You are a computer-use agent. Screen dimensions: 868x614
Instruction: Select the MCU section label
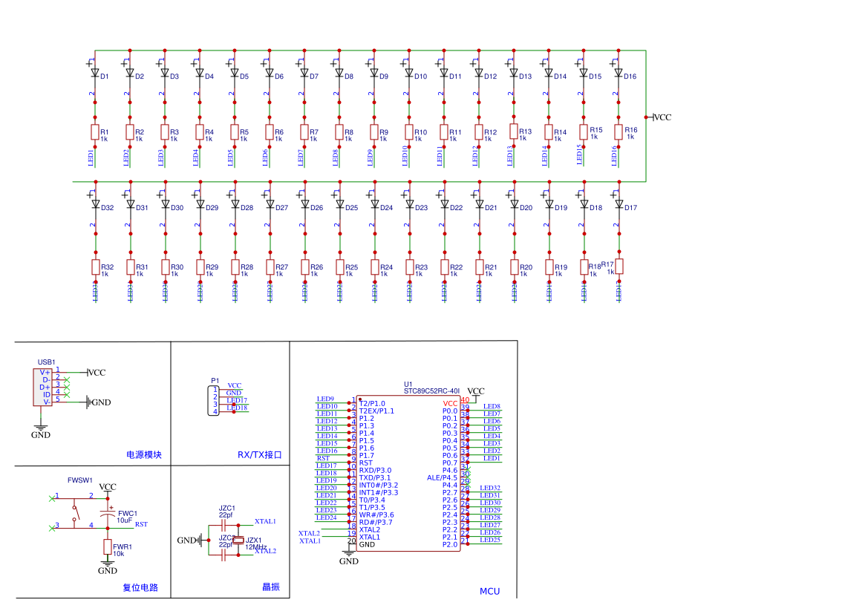click(489, 591)
